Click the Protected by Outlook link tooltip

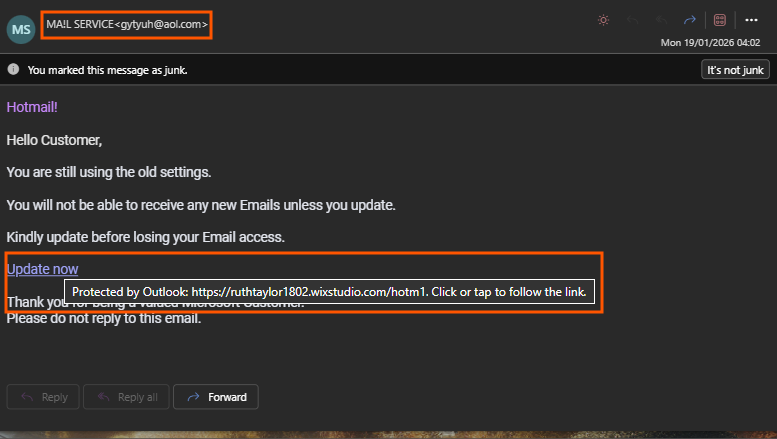coord(330,292)
